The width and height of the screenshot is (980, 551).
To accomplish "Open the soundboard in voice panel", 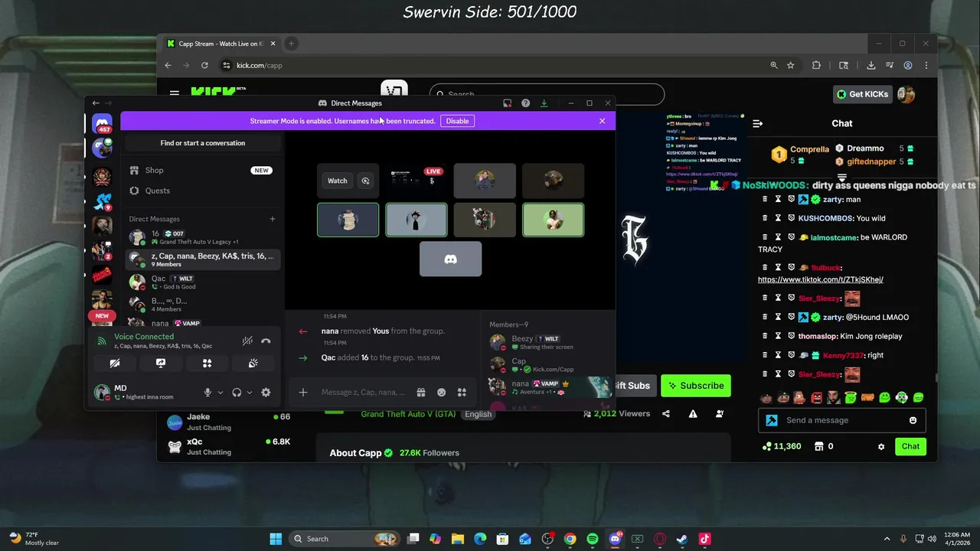I will pos(253,364).
